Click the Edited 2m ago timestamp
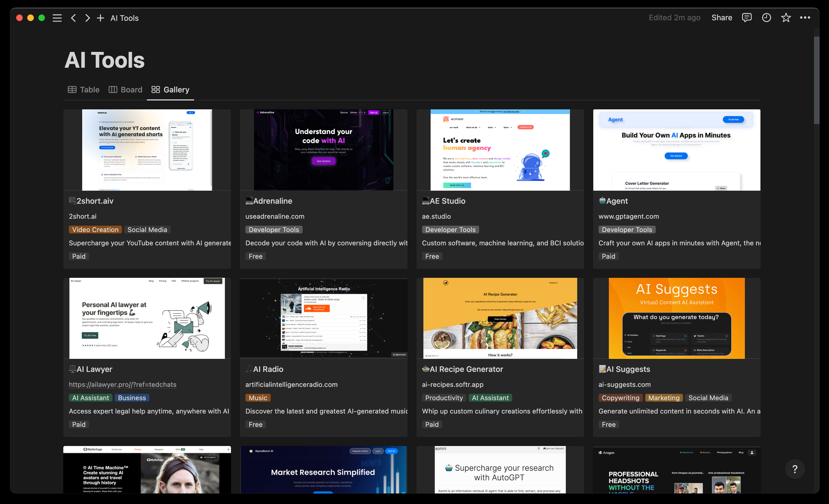 click(x=674, y=17)
